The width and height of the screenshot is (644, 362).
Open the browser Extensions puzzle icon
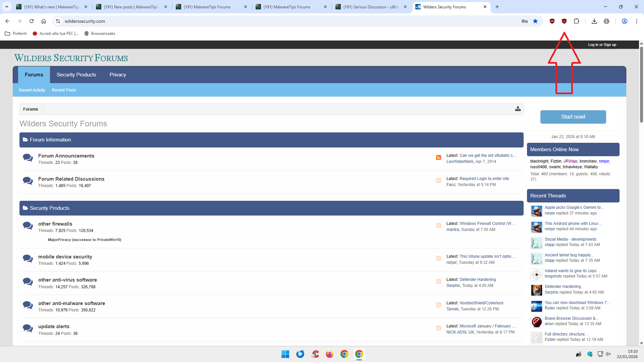[x=576, y=21]
